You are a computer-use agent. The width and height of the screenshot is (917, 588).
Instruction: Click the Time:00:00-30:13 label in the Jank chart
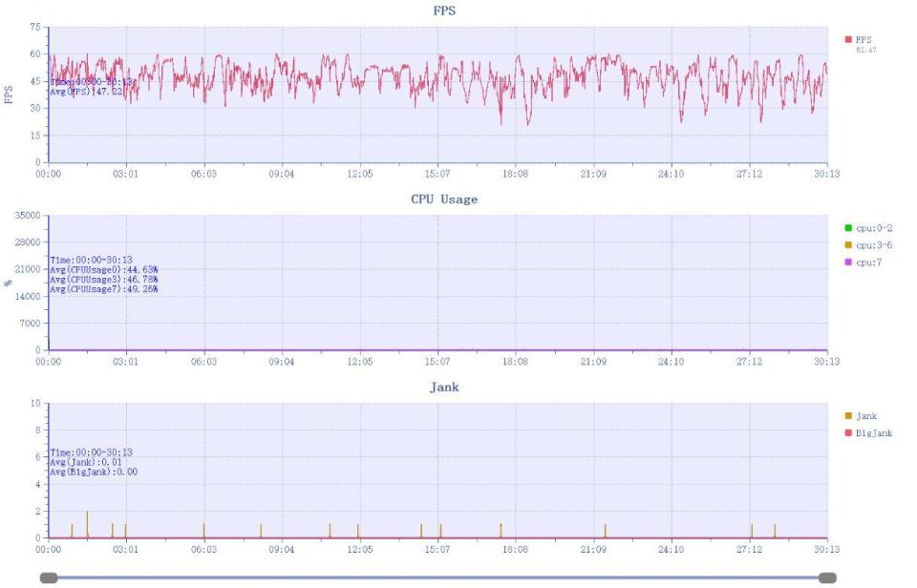(x=92, y=452)
